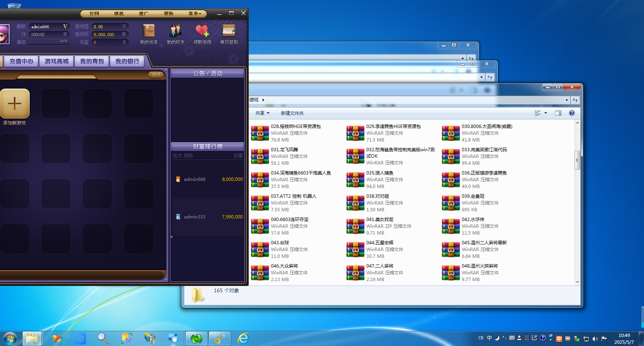The width and height of the screenshot is (644, 346).
Task: Click the V badge beside nickname admin666
Action: [65, 27]
